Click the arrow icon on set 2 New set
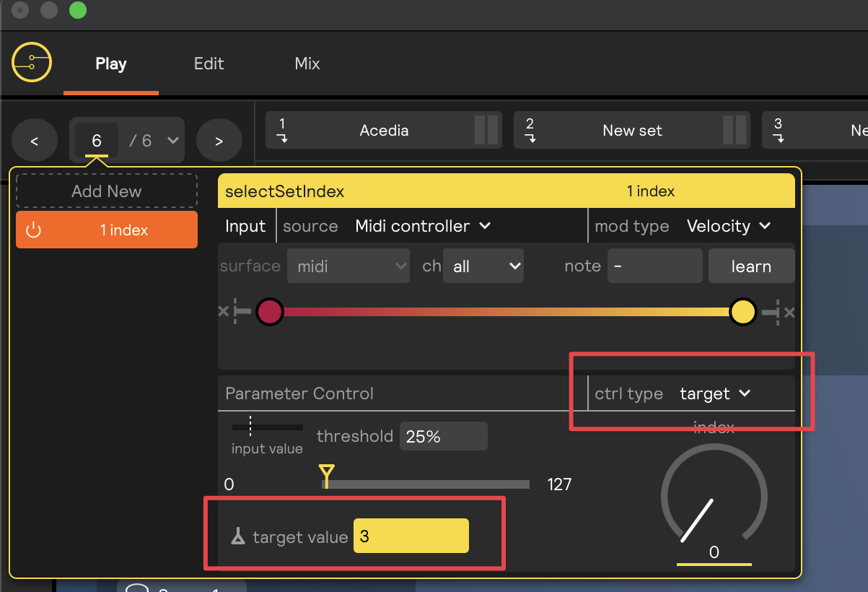Image resolution: width=868 pixels, height=592 pixels. 530,138
